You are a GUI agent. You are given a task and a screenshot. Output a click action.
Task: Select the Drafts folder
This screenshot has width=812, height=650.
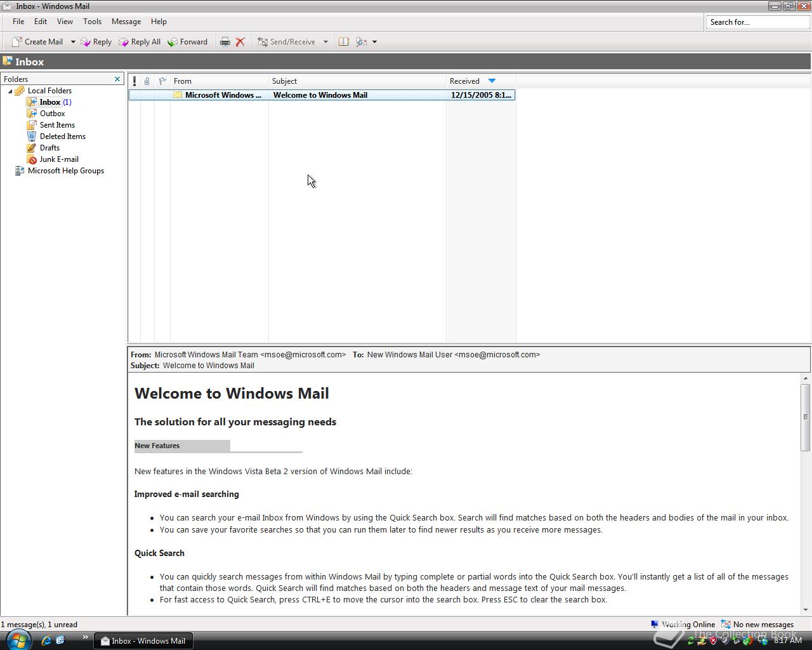pos(49,148)
